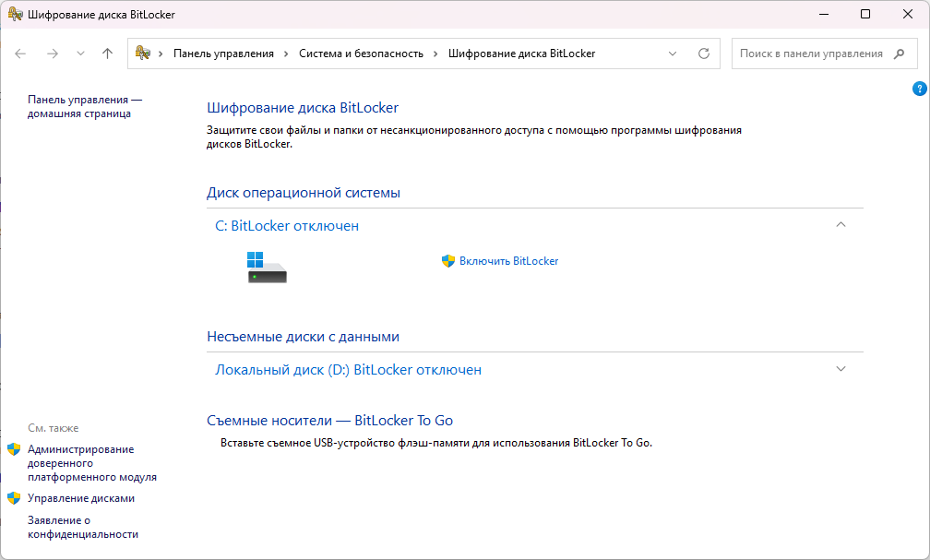Click 'Локальный диск (D:) BitLocker отключен'
This screenshot has height=560, width=930.
(348, 370)
